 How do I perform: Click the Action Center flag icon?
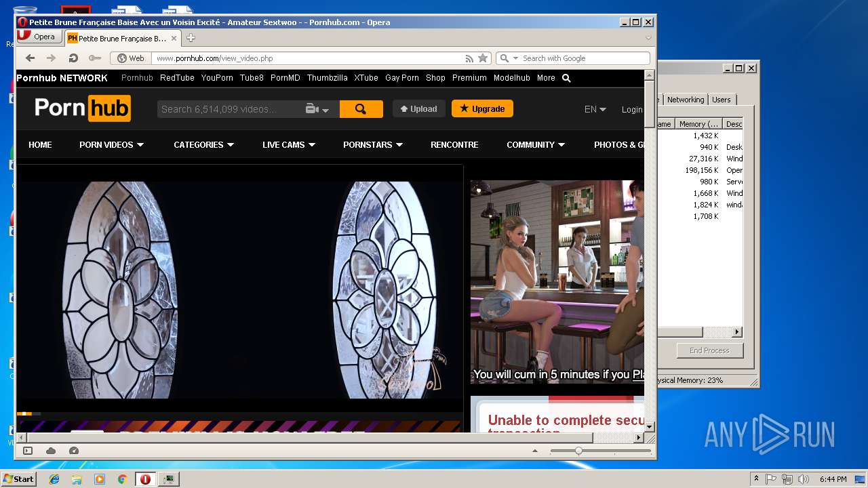pyautogui.click(x=771, y=479)
